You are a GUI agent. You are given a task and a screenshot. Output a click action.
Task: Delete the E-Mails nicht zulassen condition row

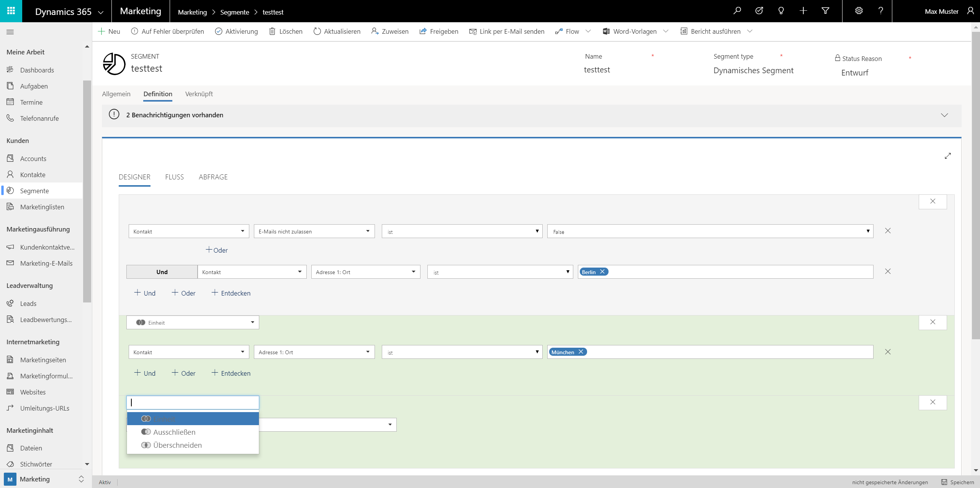coord(888,231)
